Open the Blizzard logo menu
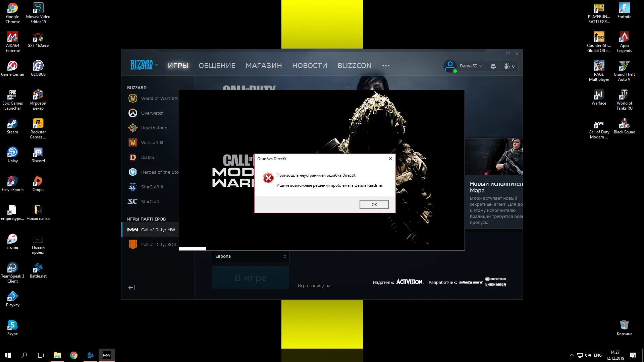This screenshot has width=644, height=362. point(144,65)
